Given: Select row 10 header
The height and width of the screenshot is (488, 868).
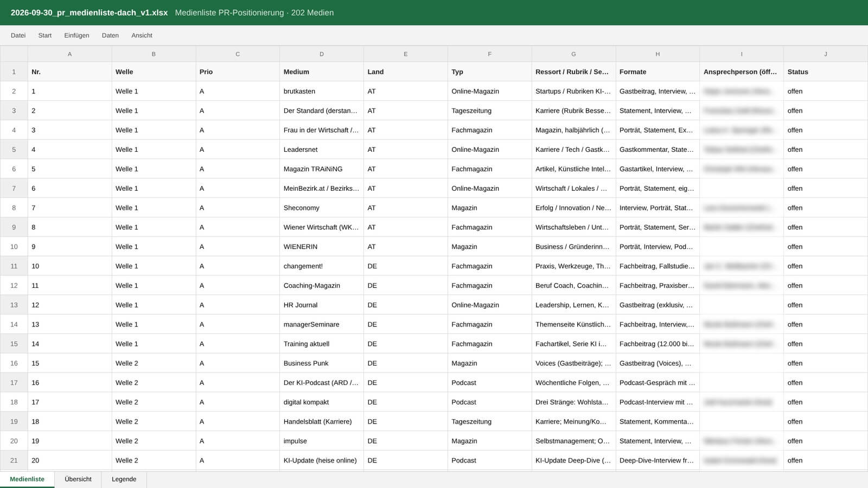Looking at the screenshot, I should click(x=14, y=247).
